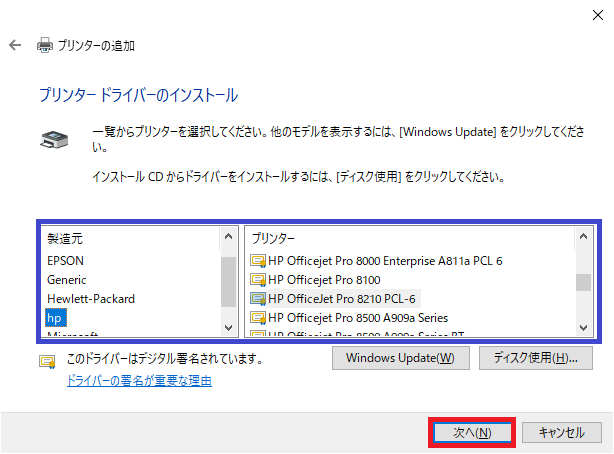This screenshot has width=614, height=454.
Task: Click the 製造元 list header
Action: [x=65, y=239]
